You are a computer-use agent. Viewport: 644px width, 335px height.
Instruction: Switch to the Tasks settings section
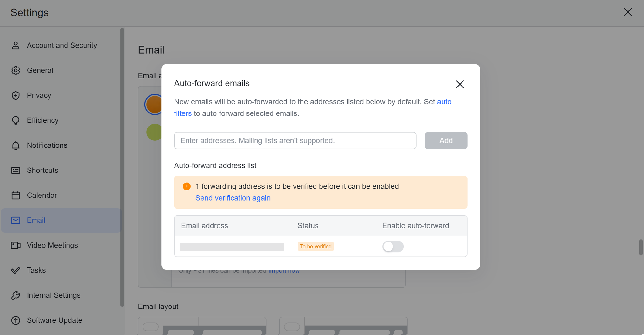point(36,270)
